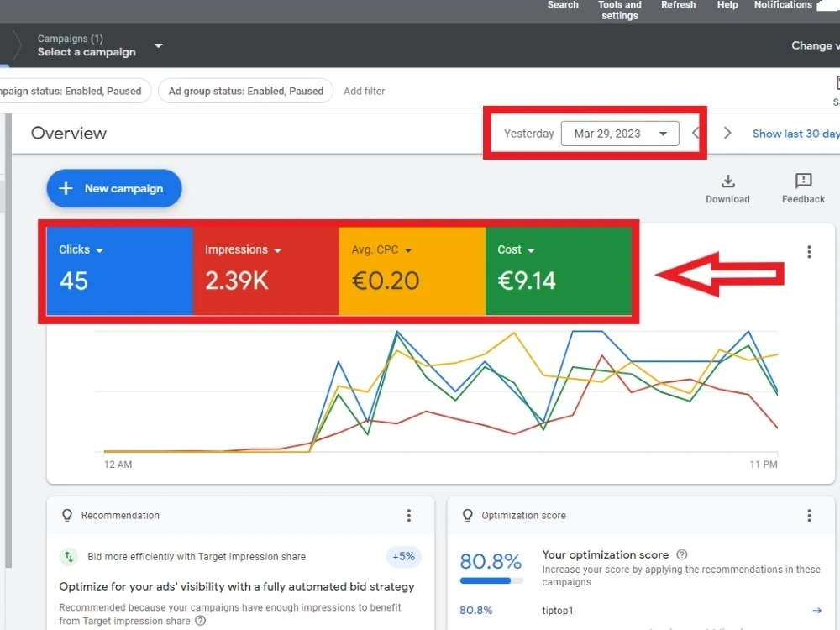Click help icon next to Your optimization score

(681, 554)
